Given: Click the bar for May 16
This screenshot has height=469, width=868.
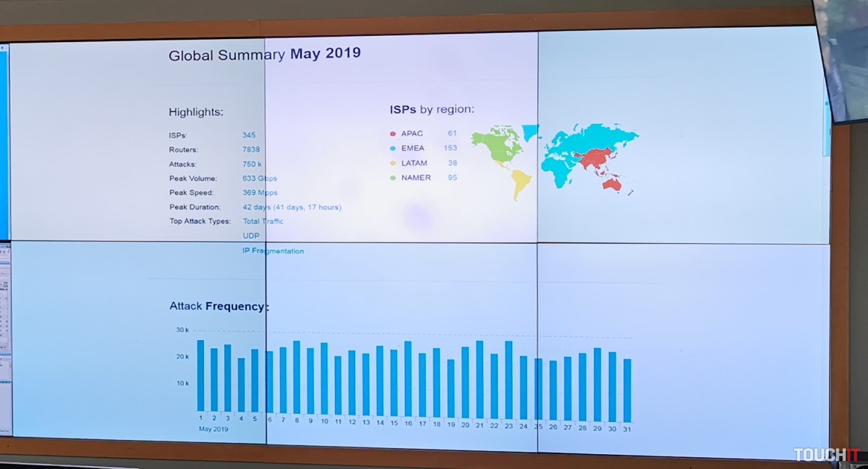Looking at the screenshot, I should tap(408, 378).
